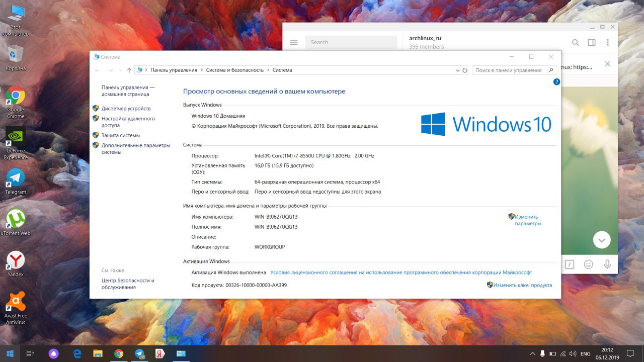644x362 pixels.
Task: Open Task View in taskbar
Action: pyautogui.click(x=30, y=353)
